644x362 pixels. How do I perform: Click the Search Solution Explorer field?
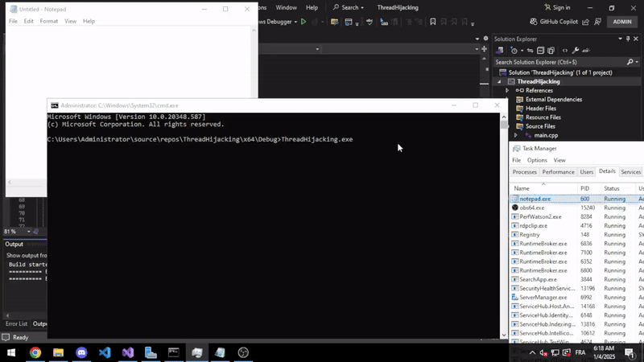pos(559,62)
